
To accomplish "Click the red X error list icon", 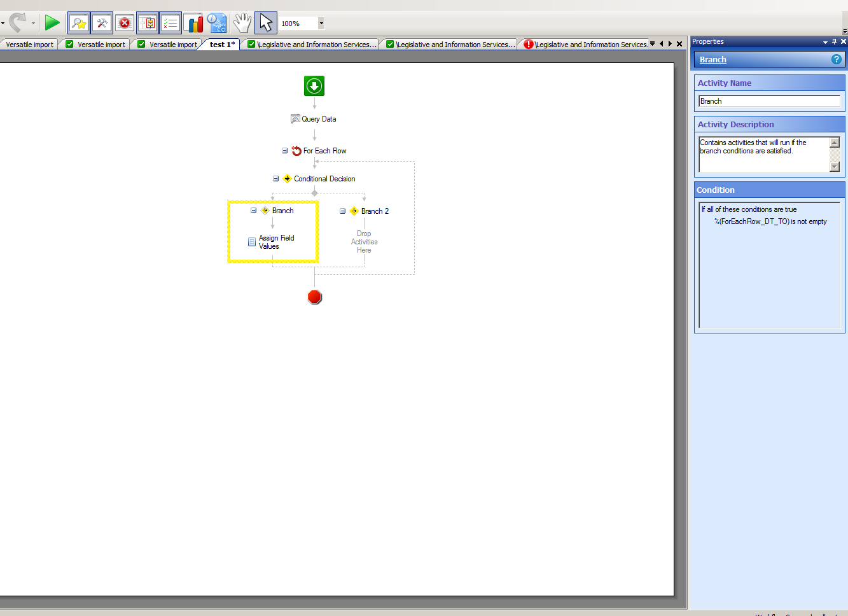I will click(x=125, y=24).
